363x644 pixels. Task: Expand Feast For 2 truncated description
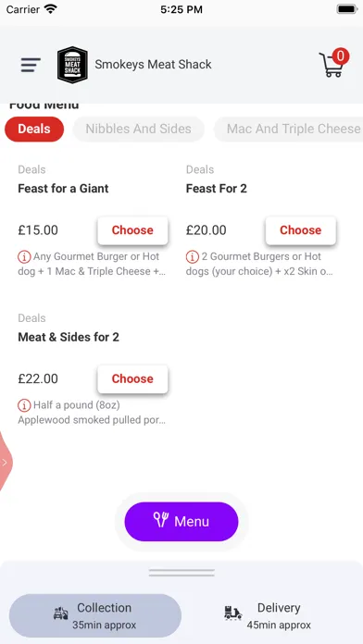coord(259,264)
